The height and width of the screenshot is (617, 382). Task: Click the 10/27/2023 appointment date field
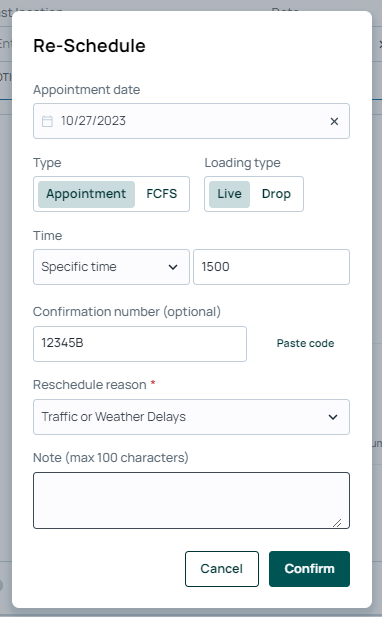click(x=191, y=121)
